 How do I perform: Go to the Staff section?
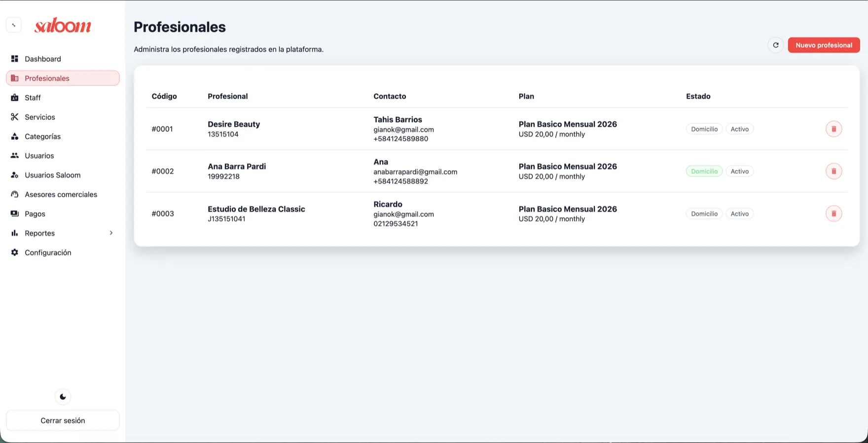(x=63, y=98)
